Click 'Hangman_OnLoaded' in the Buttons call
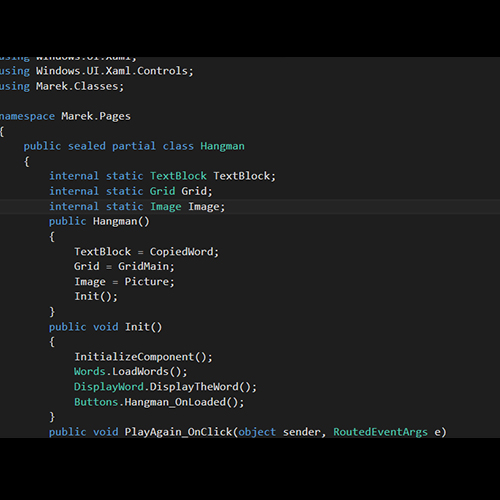The width and height of the screenshot is (500, 500). 175,402
